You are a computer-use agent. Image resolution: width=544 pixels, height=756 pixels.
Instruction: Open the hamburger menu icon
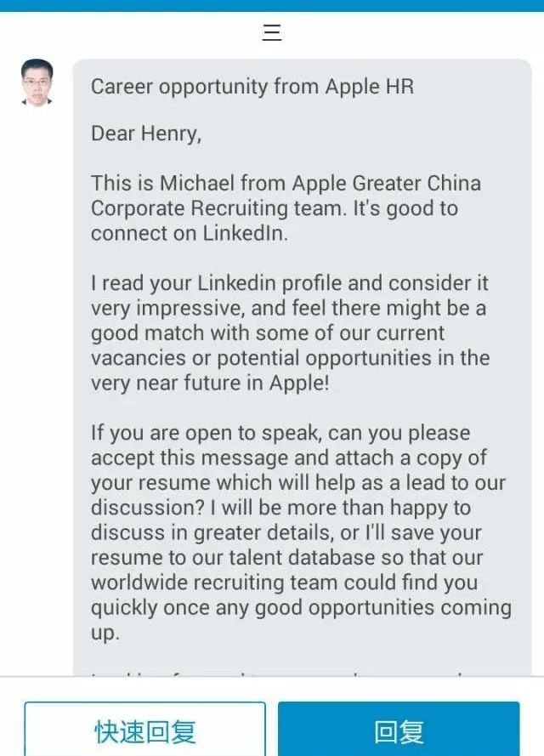pos(272,33)
